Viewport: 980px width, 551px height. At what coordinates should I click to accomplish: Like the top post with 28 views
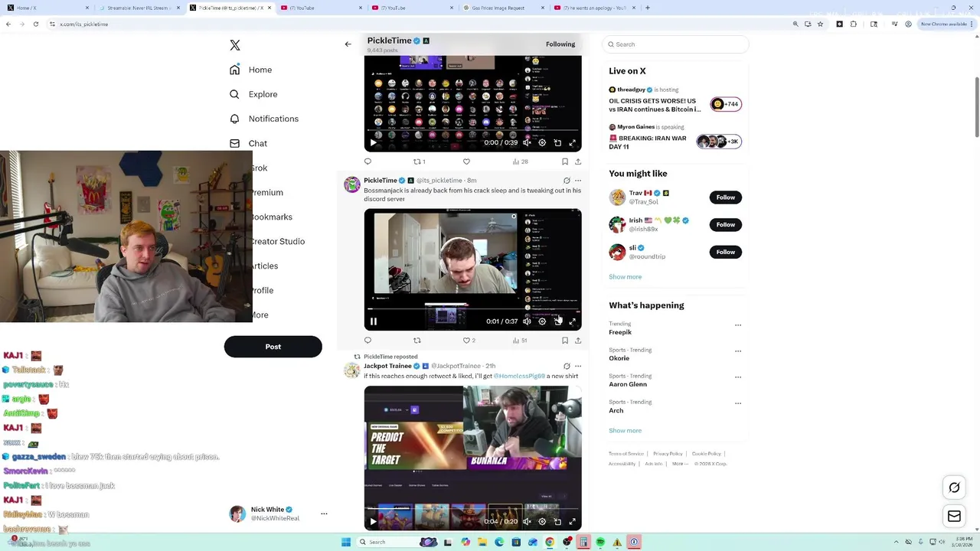click(x=466, y=161)
